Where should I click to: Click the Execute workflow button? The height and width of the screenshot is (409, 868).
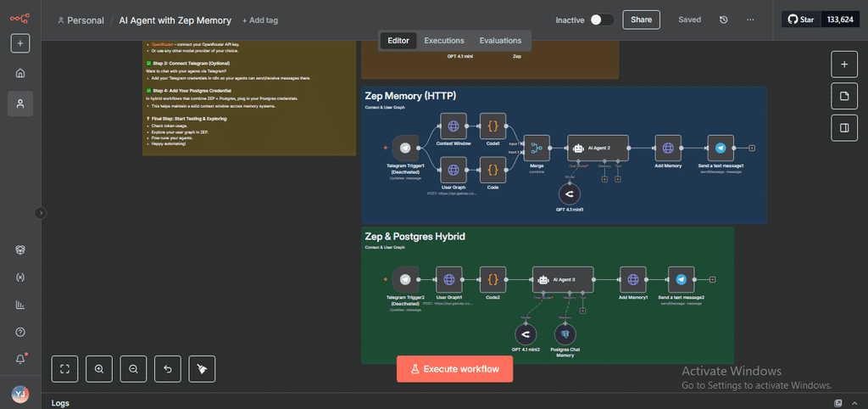coord(454,369)
